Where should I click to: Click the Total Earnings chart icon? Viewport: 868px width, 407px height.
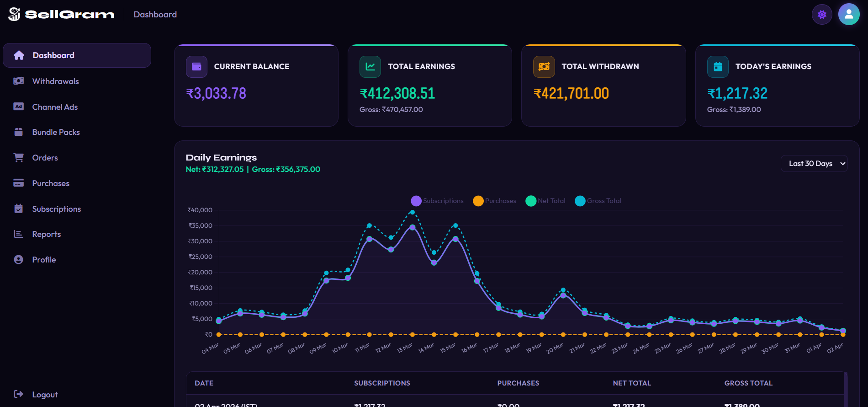pos(370,67)
